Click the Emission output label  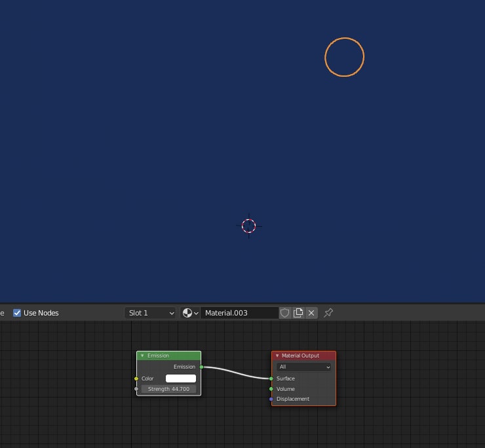[184, 367]
